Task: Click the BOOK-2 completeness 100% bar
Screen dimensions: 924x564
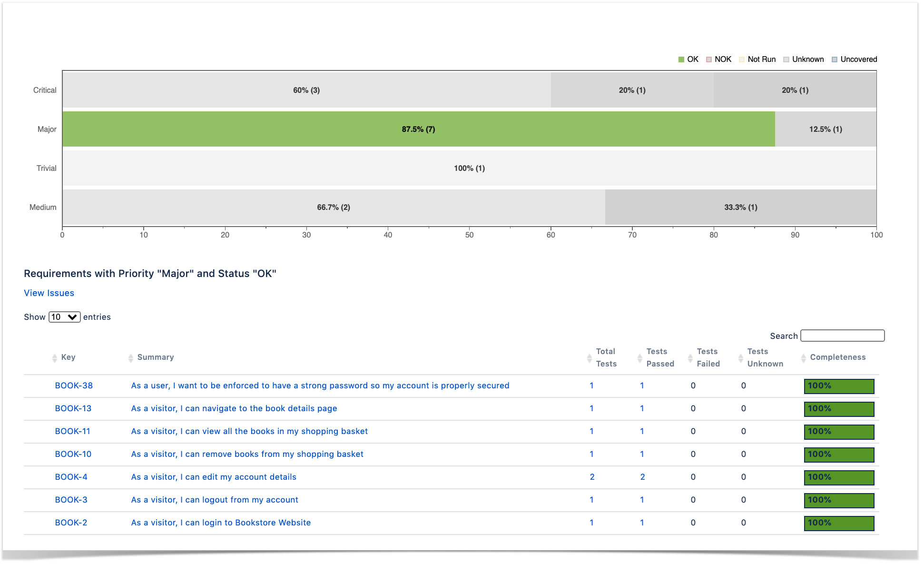Action: [839, 524]
